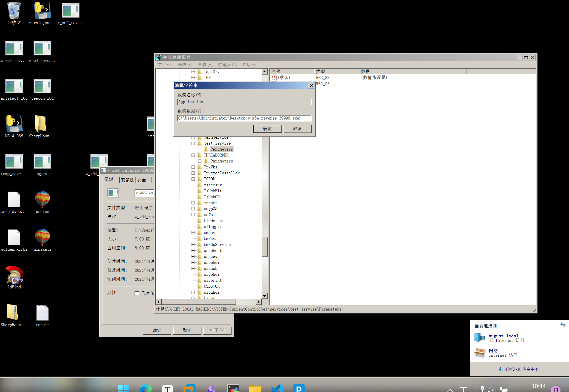Image resolution: width=569 pixels, height=392 pixels.
Task: Click the 类型 column header
Action: (x=337, y=72)
